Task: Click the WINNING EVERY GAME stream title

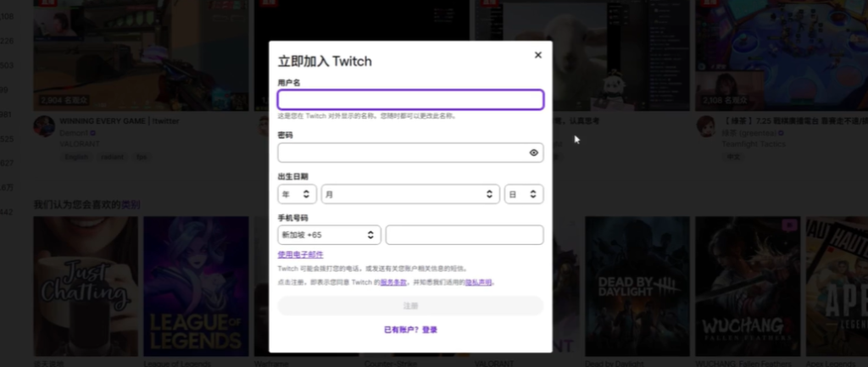Action: 119,120
